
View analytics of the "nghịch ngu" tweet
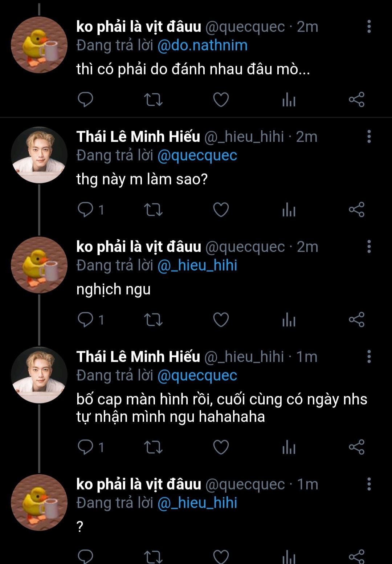tap(289, 320)
